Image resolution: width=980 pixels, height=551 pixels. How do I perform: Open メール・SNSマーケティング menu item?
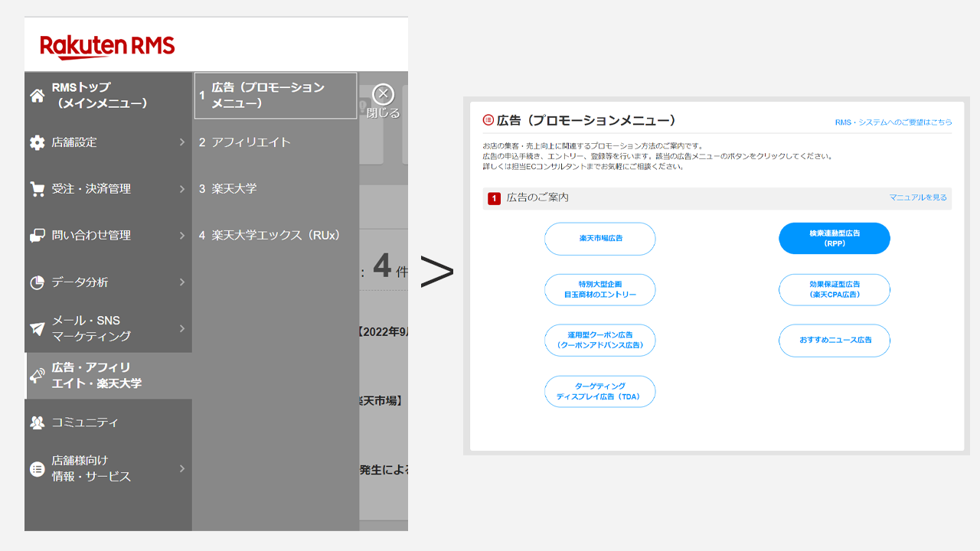[x=108, y=328]
